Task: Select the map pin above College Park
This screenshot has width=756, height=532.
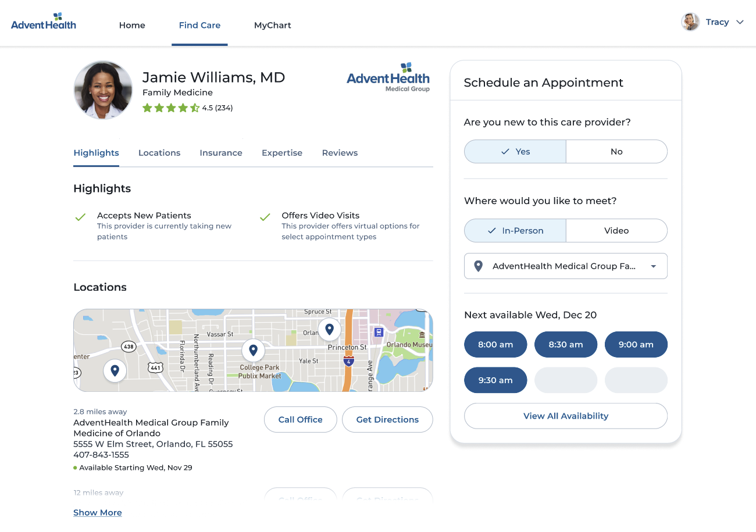Action: coord(253,350)
